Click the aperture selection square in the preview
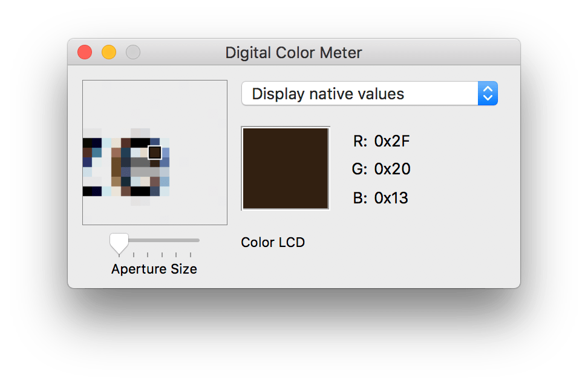The width and height of the screenshot is (588, 385). (x=154, y=152)
